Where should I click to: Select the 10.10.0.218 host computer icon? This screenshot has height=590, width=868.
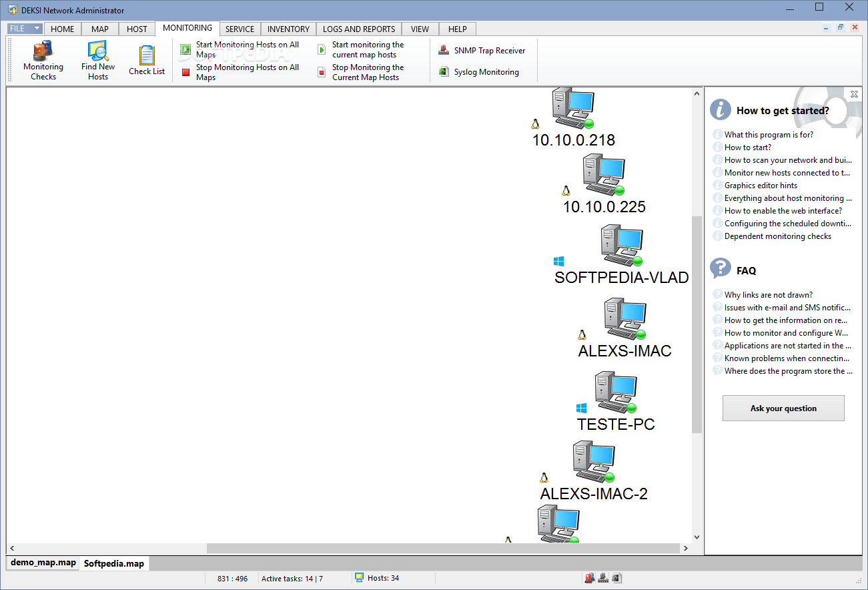coord(572,108)
